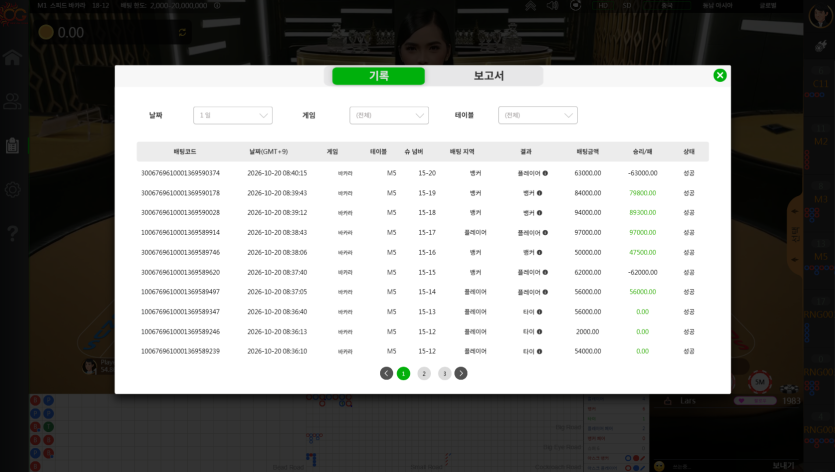The width and height of the screenshot is (835, 472).
Task: Open Home from the left sidebar
Action: 12,57
